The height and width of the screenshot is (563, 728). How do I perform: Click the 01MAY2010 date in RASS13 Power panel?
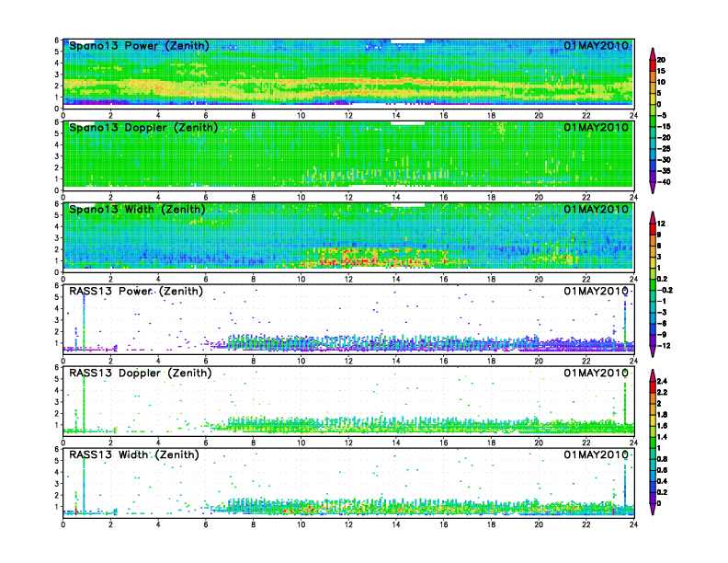click(x=597, y=291)
